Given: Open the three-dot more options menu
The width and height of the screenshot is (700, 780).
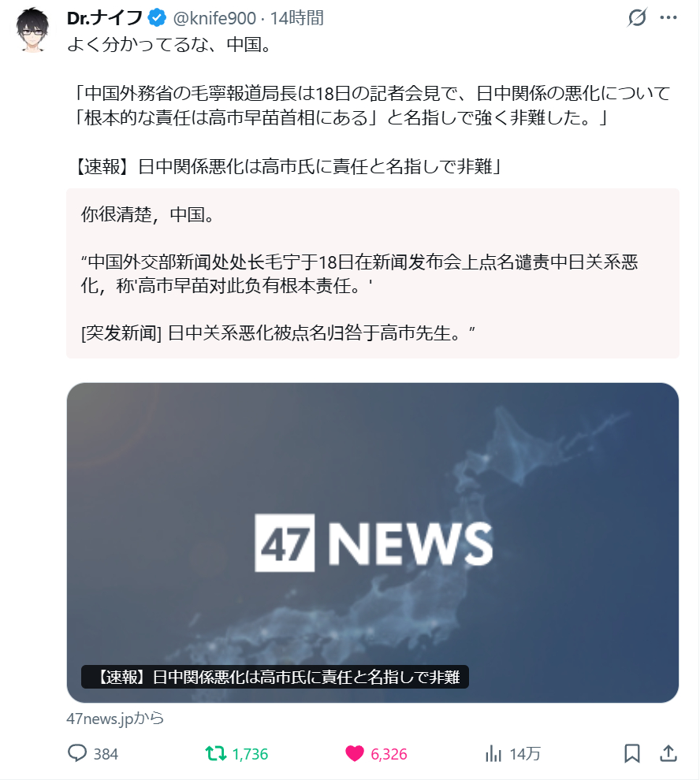Looking at the screenshot, I should (668, 17).
